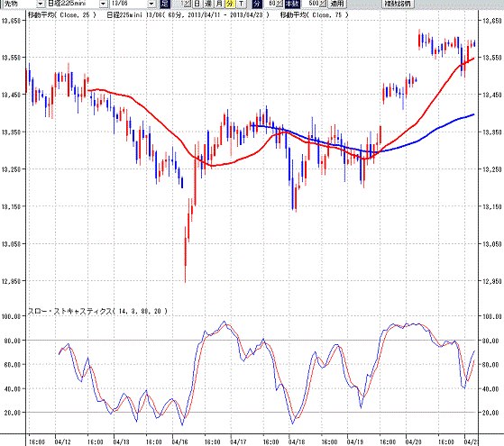Viewport: 504px width, 446px height.
Task: Click the edit icon beside the 60 minutes field
Action: tap(279, 4)
